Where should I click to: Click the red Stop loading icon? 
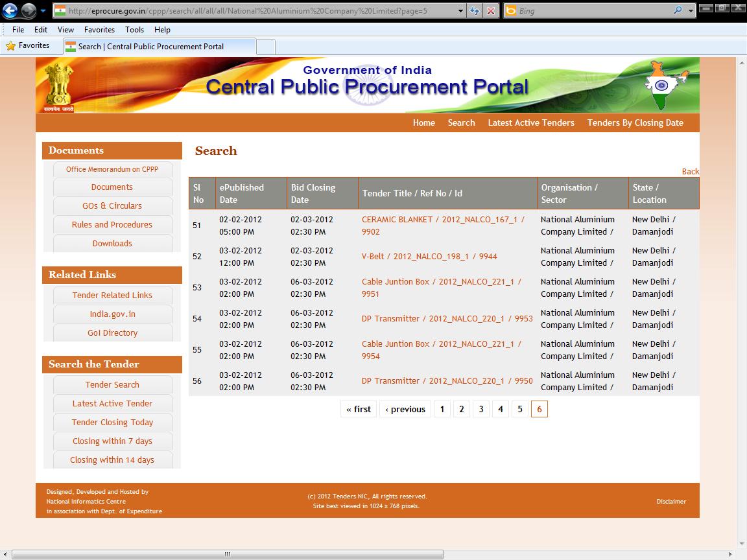[491, 10]
